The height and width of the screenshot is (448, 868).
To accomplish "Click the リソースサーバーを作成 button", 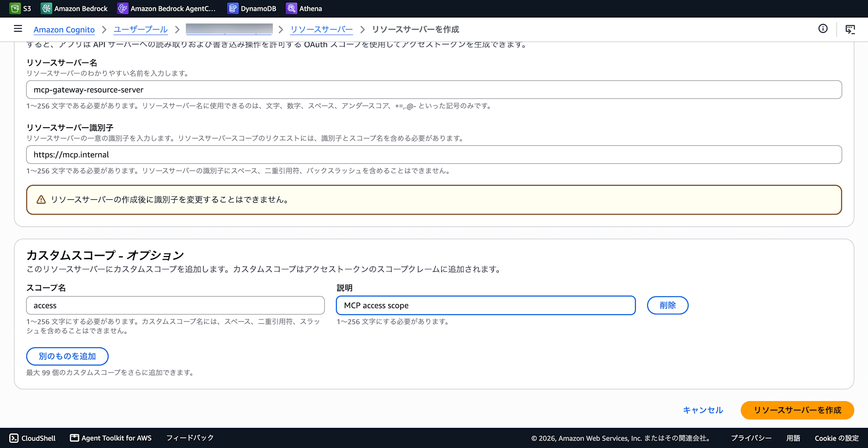I will [x=797, y=410].
